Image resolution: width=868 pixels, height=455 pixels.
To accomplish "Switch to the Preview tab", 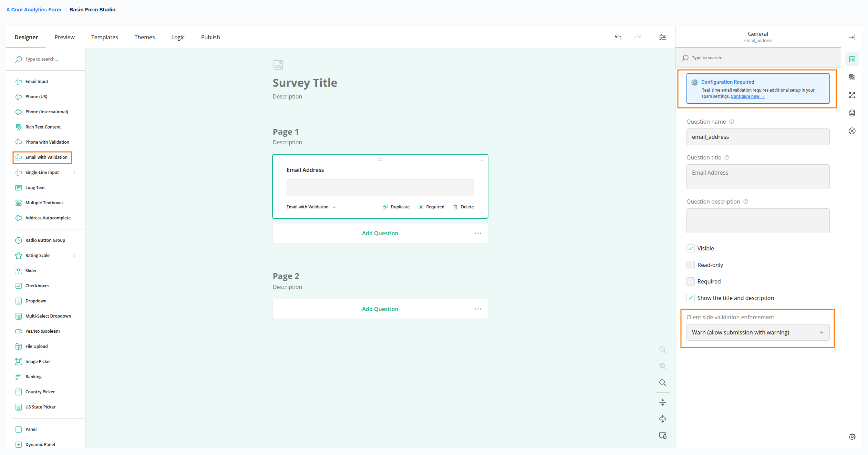I will click(64, 37).
